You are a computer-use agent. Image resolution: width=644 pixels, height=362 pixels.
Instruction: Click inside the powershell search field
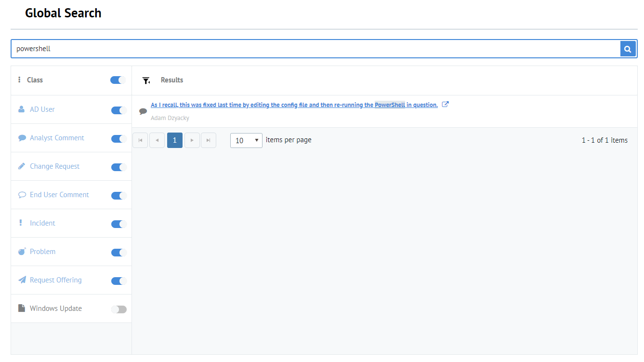193,48
